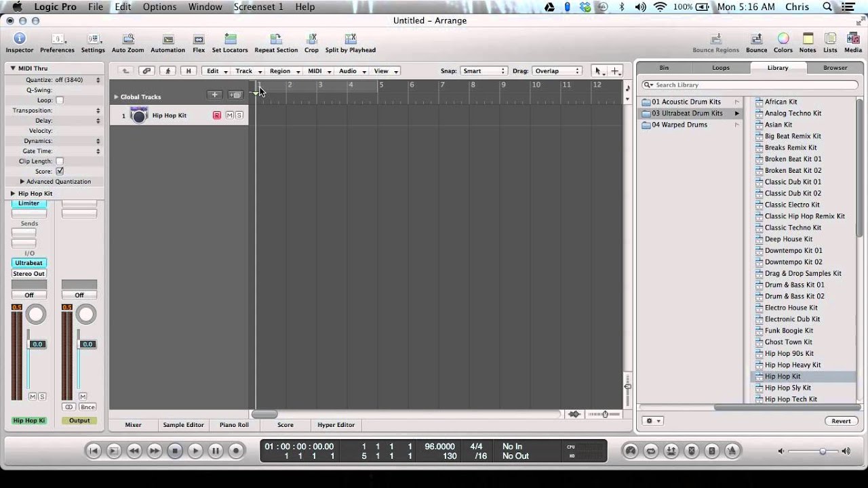Click the Pause transport button
Image resolution: width=868 pixels, height=488 pixels.
pos(216,451)
